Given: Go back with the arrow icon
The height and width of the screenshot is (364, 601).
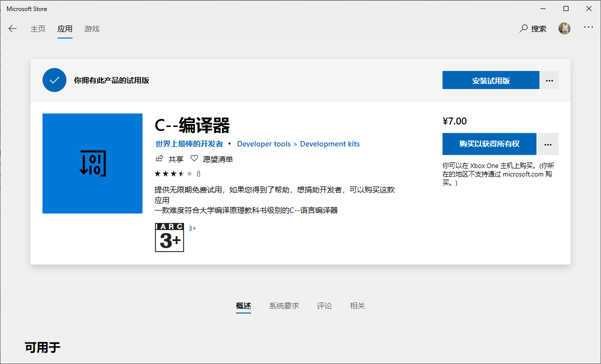Looking at the screenshot, I should tap(12, 29).
